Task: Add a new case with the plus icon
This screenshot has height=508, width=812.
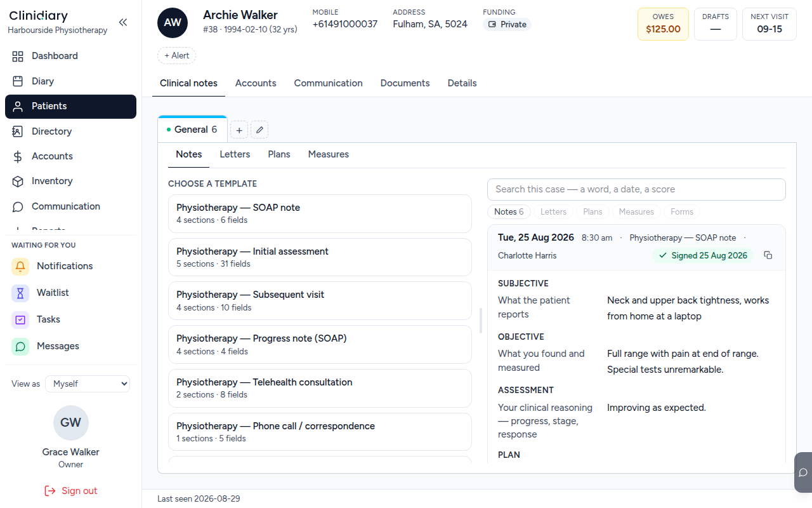Action: [x=239, y=130]
